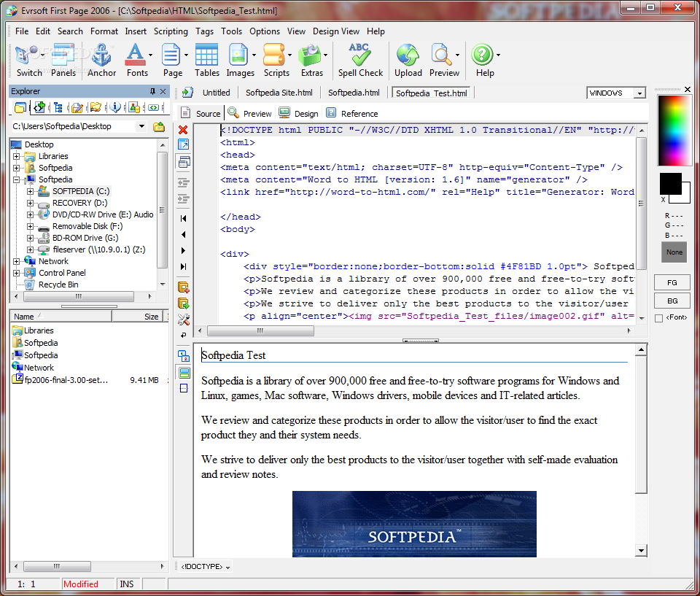The width and height of the screenshot is (700, 596).
Task: Expand the SOFTPEDIA (C:) drive node
Action: tap(30, 191)
